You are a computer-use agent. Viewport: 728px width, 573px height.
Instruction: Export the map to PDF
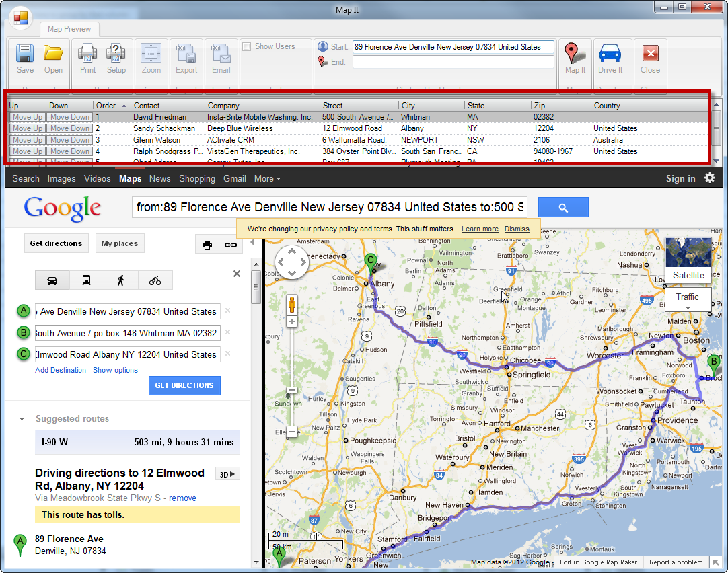coord(186,59)
